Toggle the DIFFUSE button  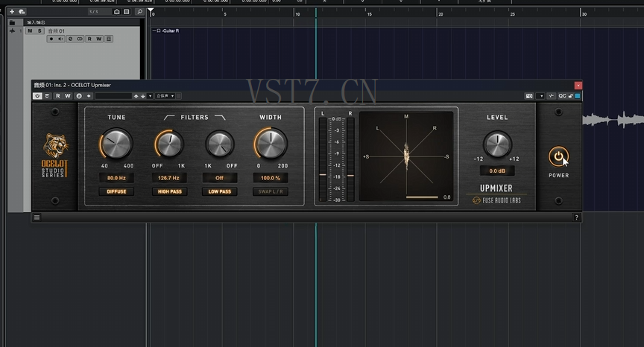pos(116,191)
